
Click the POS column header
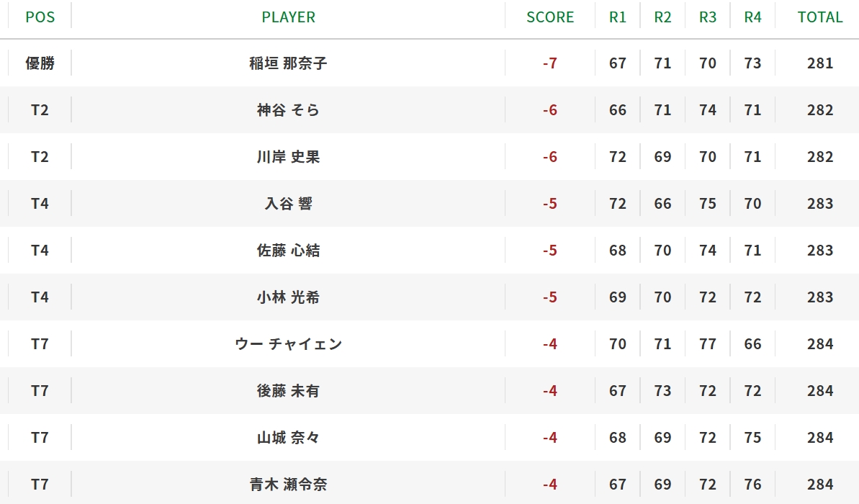[x=40, y=17]
